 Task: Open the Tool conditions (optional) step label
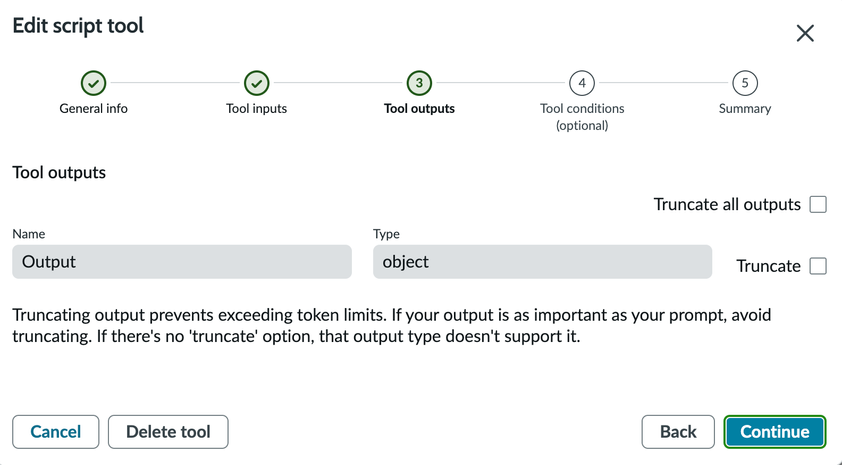(582, 116)
